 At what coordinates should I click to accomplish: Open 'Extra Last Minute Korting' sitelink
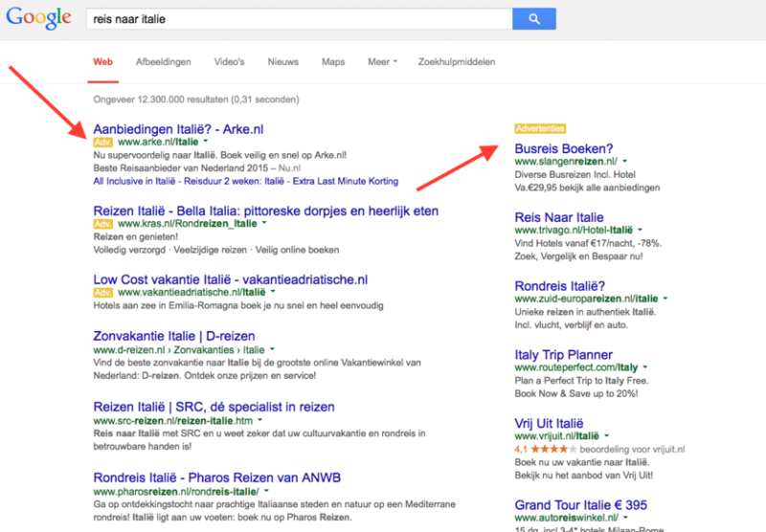(346, 181)
